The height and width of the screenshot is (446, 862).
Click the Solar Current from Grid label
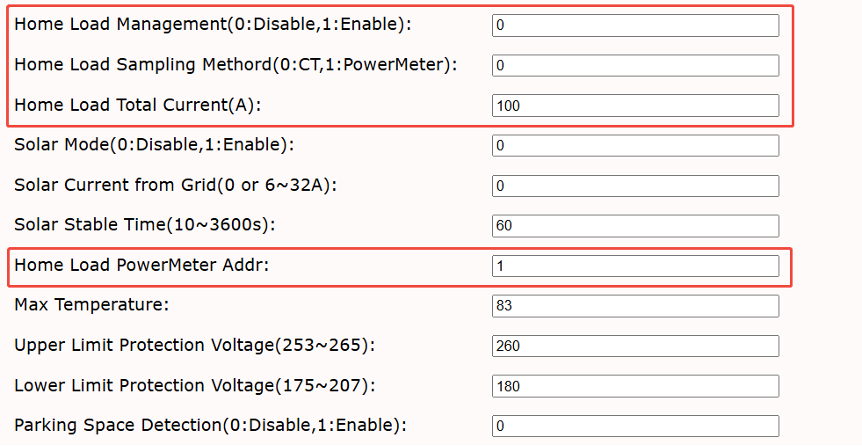point(175,185)
